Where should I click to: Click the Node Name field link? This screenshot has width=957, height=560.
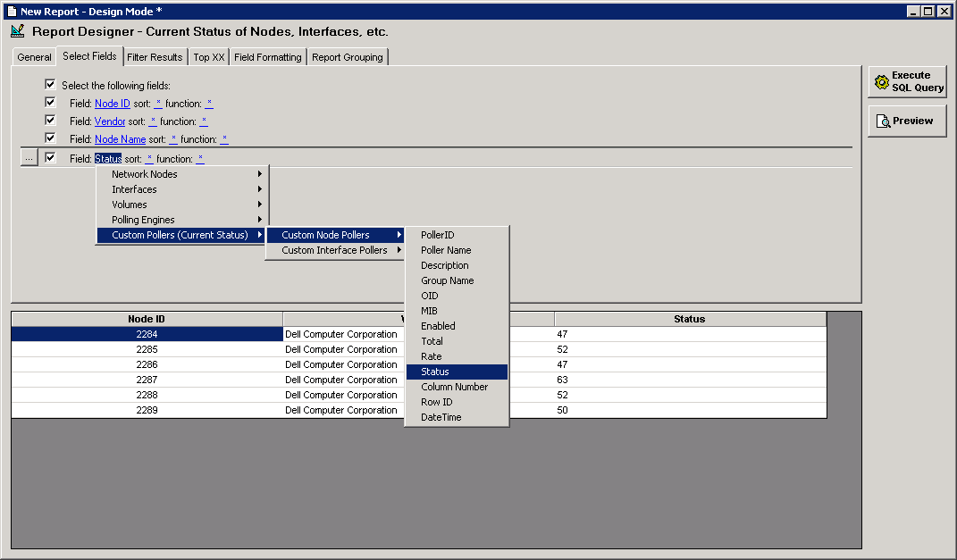tap(121, 139)
